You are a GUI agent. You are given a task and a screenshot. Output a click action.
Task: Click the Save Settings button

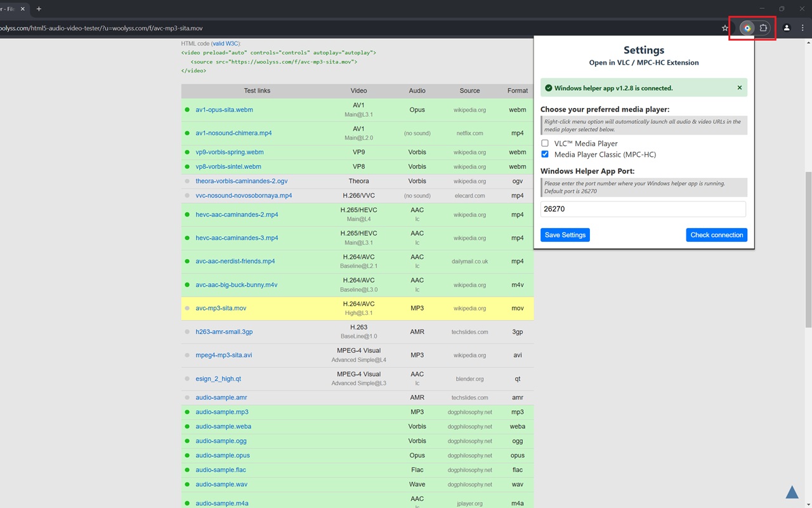click(x=565, y=235)
